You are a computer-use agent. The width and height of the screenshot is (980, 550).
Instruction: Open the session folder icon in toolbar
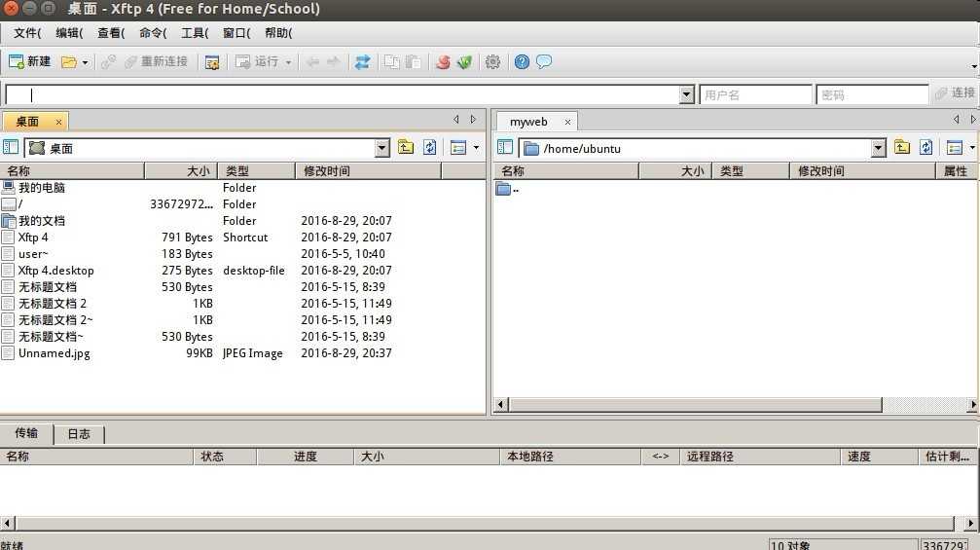coord(69,62)
